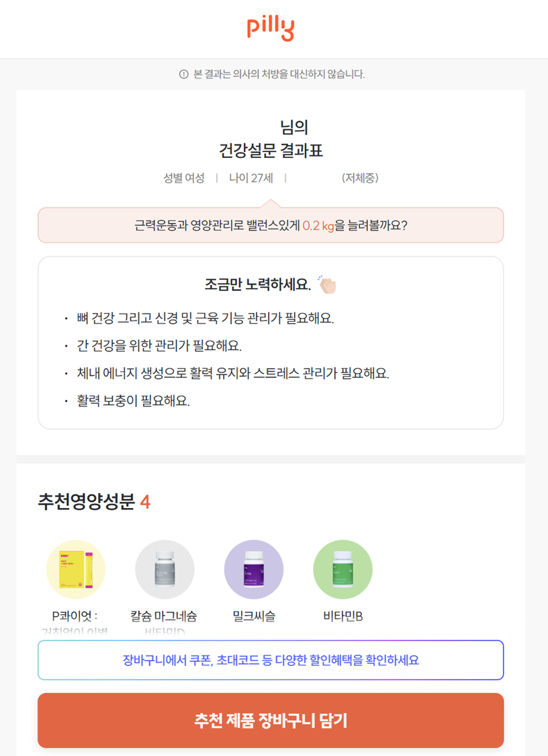The height and width of the screenshot is (756, 548).
Task: Select the gray 칼슘 마그네슘 bottle image
Action: tap(165, 569)
